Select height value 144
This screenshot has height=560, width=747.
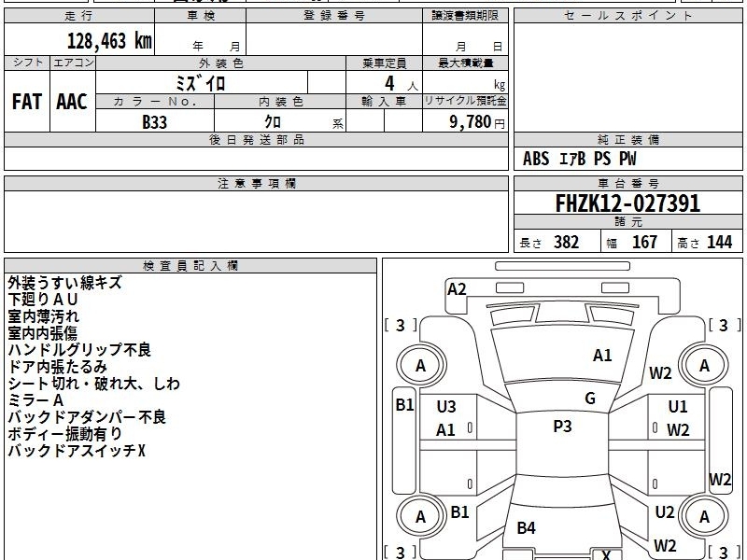[x=719, y=242]
